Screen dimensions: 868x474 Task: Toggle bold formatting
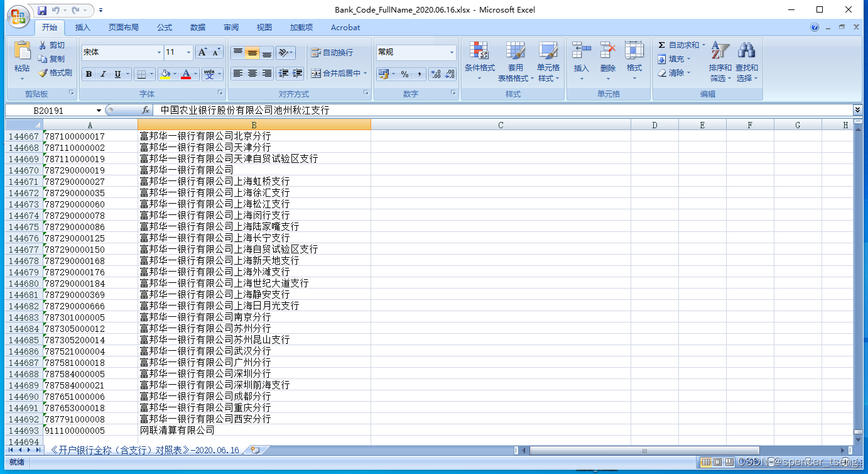tap(89, 74)
